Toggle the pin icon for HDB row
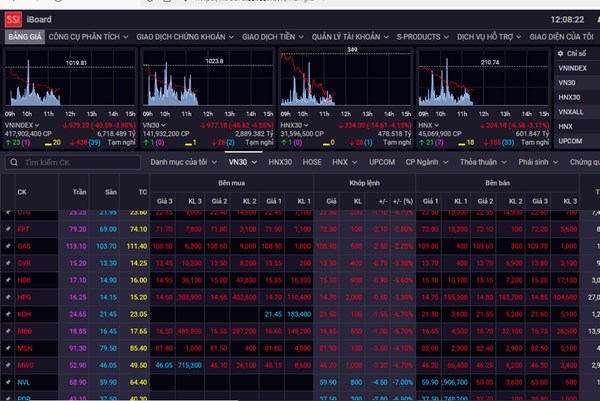The image size is (600, 401). pos(8,280)
